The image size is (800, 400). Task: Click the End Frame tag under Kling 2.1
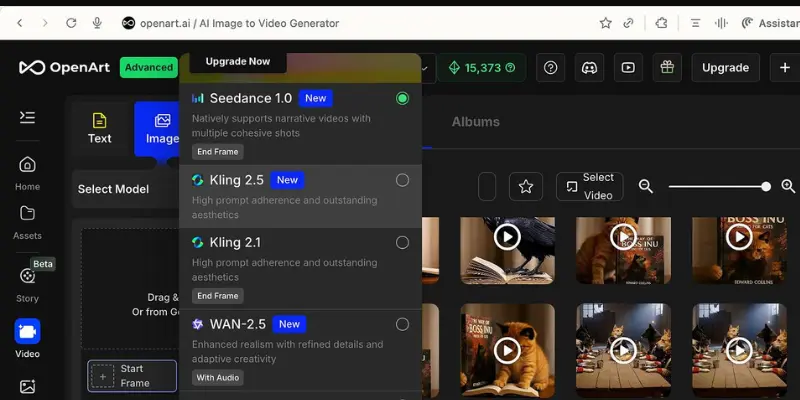coord(218,296)
